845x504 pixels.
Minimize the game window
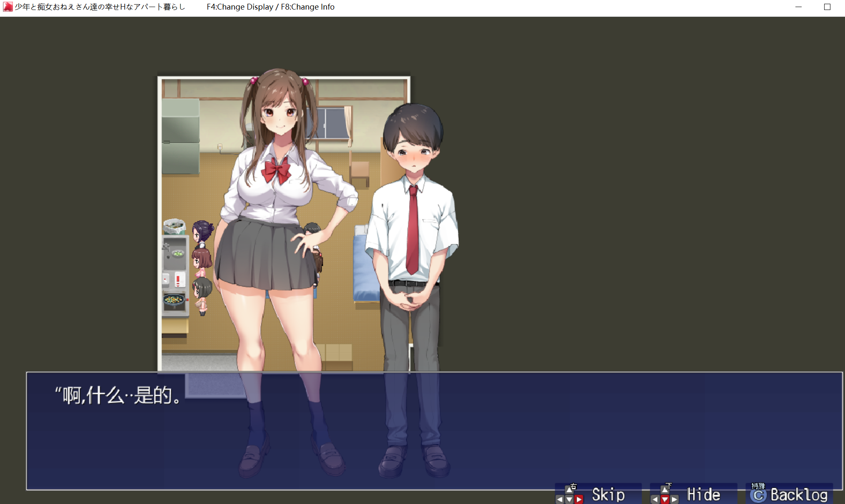(x=798, y=7)
